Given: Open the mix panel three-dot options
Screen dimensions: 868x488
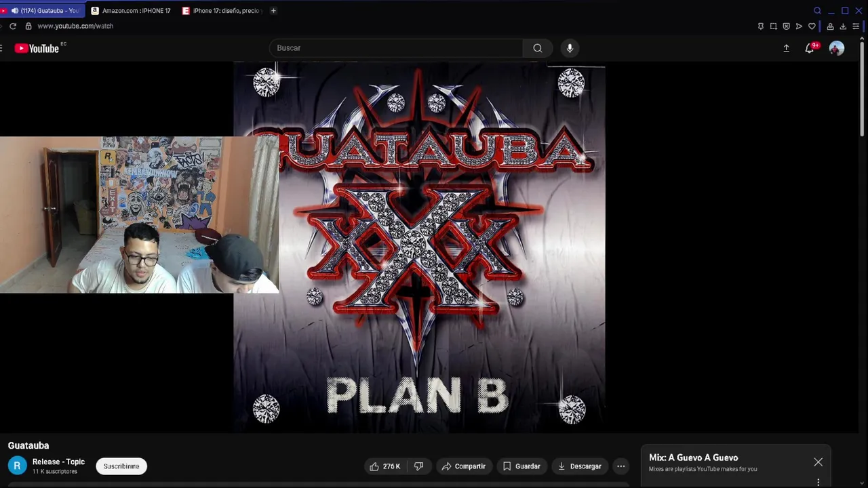Looking at the screenshot, I should (x=818, y=483).
